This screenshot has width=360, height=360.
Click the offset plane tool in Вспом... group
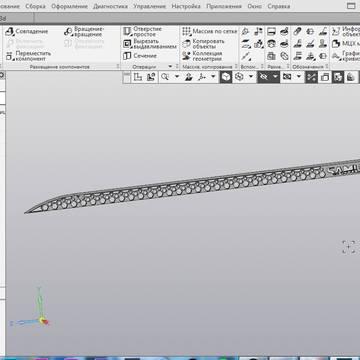pyautogui.click(x=245, y=44)
